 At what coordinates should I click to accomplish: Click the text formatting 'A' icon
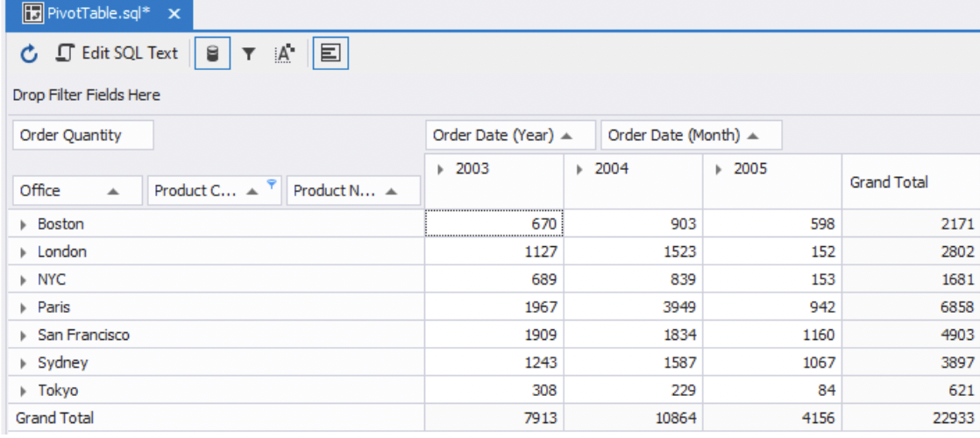point(283,54)
